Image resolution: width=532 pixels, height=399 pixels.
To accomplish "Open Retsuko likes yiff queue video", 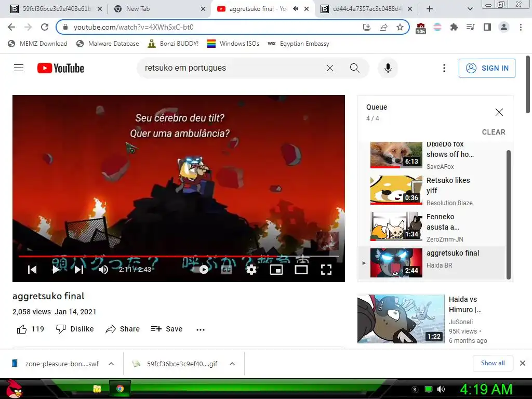I will pos(432,190).
